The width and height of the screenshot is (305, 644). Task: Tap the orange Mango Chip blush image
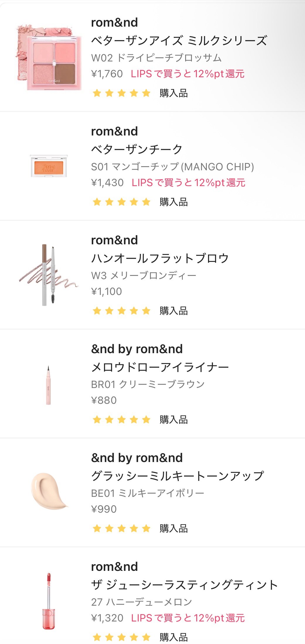(x=49, y=166)
